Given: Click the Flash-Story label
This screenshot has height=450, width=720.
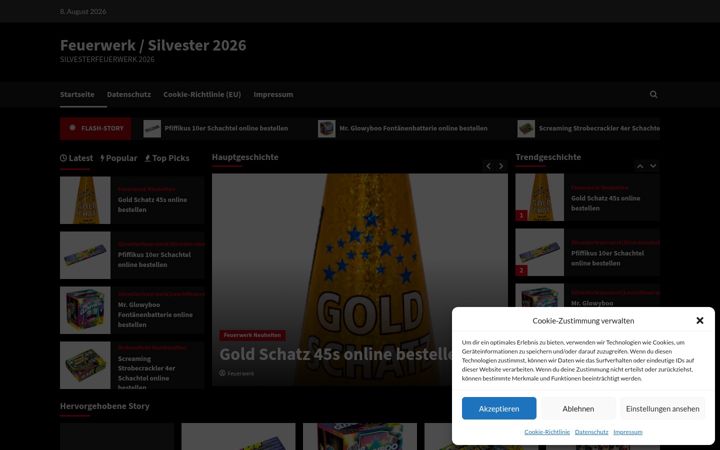Looking at the screenshot, I should tap(96, 128).
